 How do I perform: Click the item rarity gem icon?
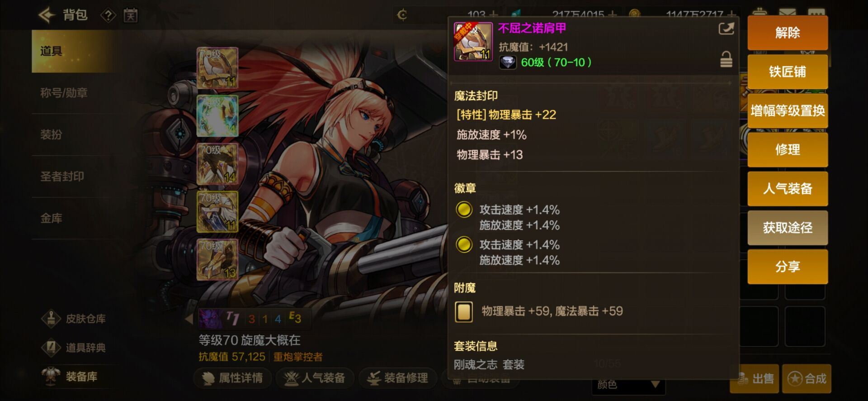pos(508,62)
